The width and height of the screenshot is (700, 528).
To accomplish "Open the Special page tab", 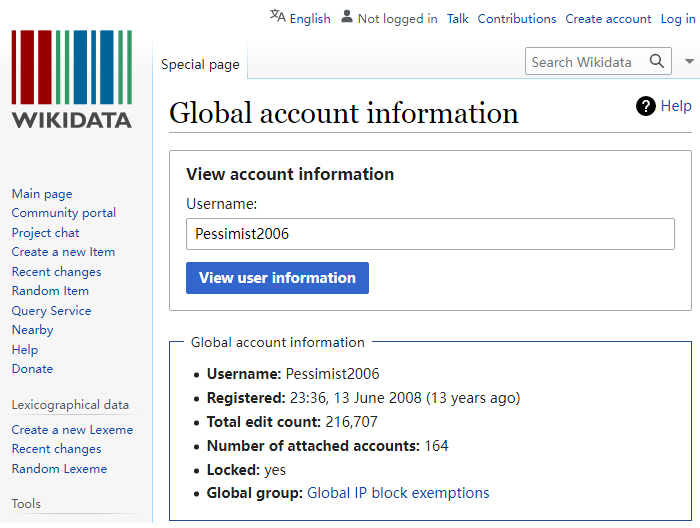I will [200, 64].
